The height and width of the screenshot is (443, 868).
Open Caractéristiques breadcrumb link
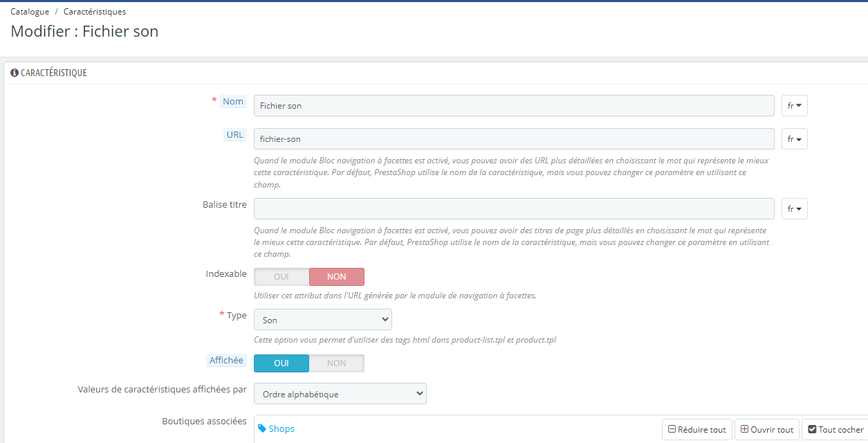click(95, 12)
